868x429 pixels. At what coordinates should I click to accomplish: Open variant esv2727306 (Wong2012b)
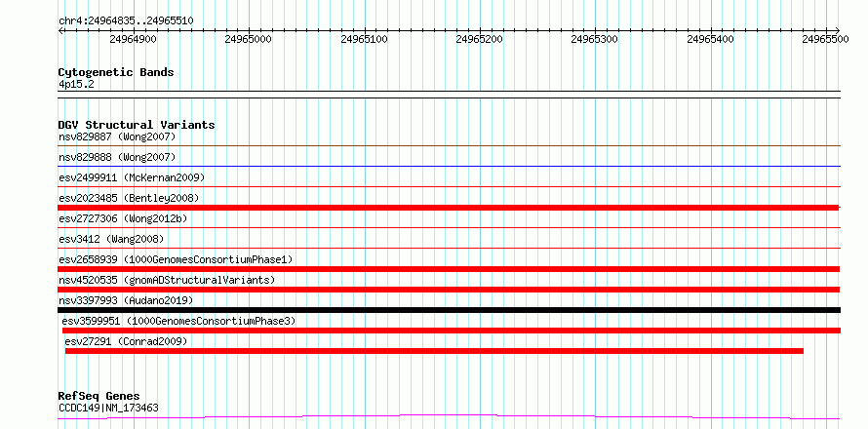(123, 218)
